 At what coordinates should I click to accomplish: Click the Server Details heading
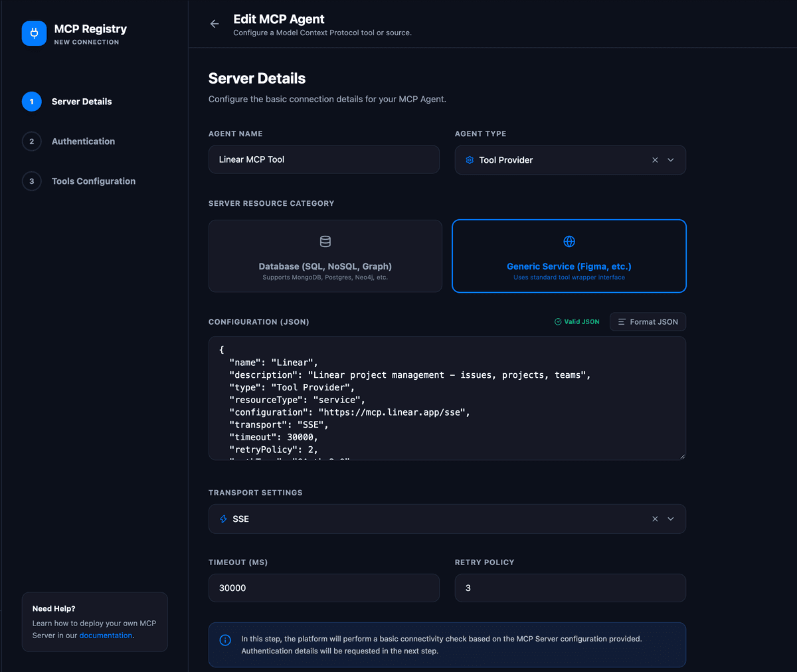click(257, 78)
